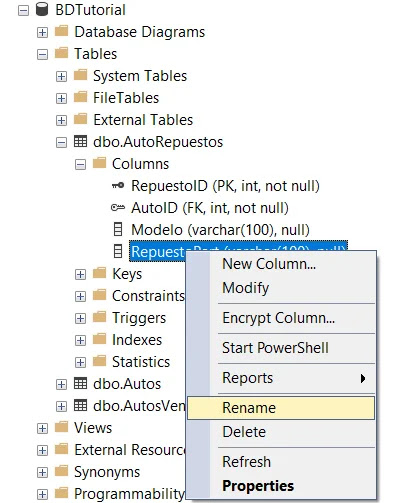412x503 pixels.
Task: Click the primary key icon beside RepuestoID
Action: [x=118, y=185]
